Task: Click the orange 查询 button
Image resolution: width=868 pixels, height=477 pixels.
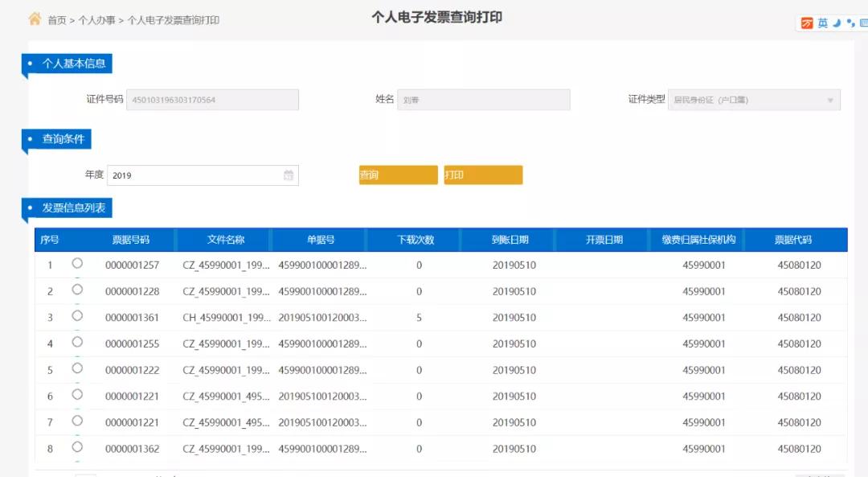Action: 398,175
